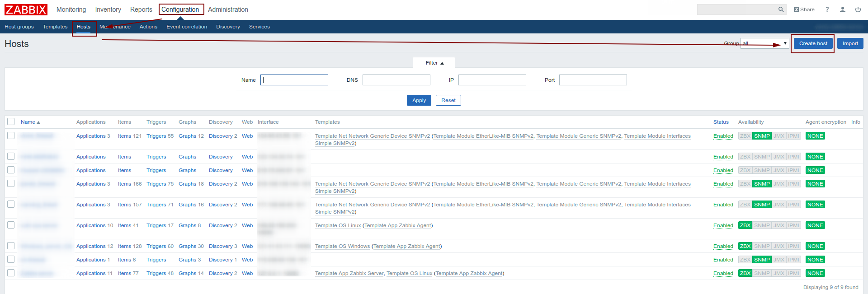Image resolution: width=868 pixels, height=294 pixels.
Task: Select the Hosts submenu tab
Action: [84, 27]
